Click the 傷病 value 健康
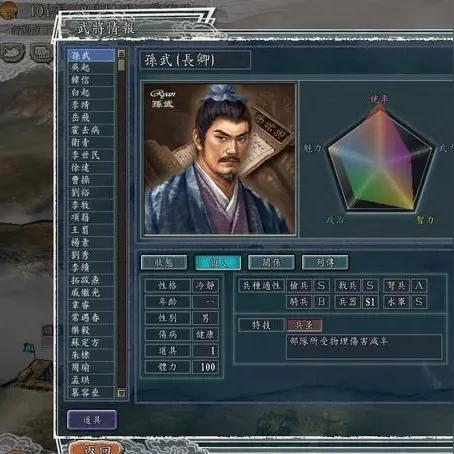 [205, 334]
